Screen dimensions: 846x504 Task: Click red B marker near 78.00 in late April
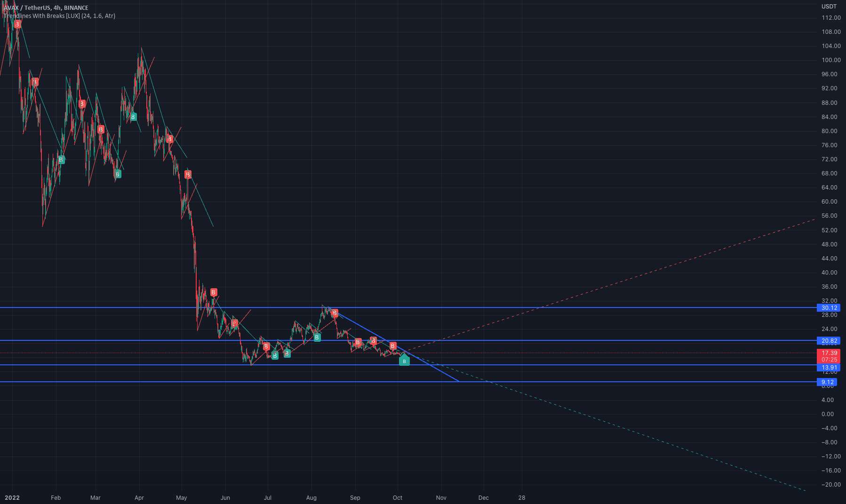pos(170,139)
